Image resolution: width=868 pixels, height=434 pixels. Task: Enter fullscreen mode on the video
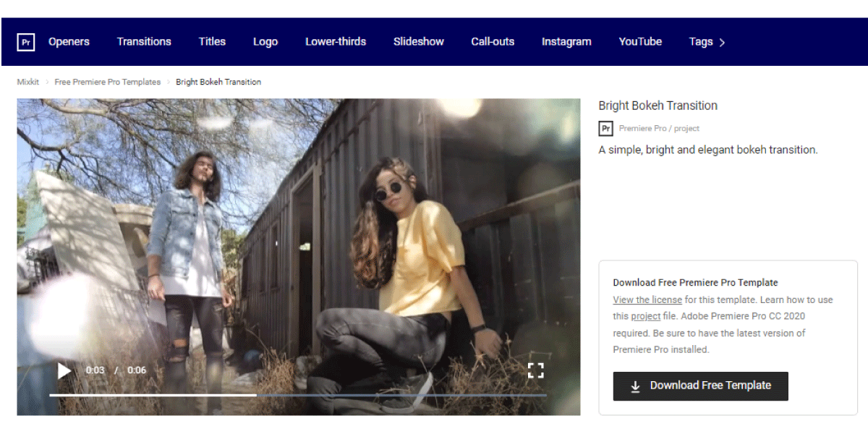(535, 371)
